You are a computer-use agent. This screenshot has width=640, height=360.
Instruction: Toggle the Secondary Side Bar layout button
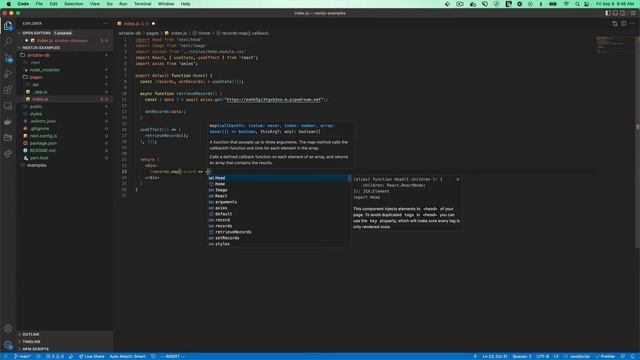click(x=622, y=13)
